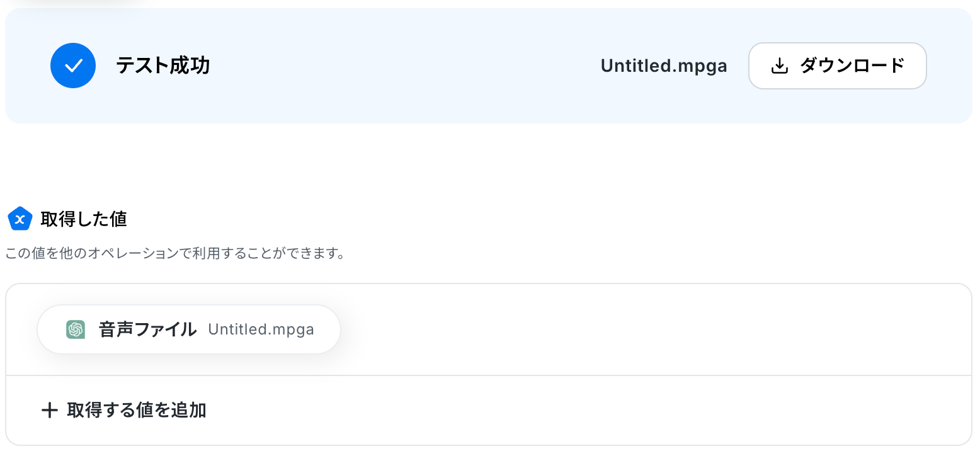Click the テスト成功 status label
The width and height of the screenshot is (980, 451).
162,66
